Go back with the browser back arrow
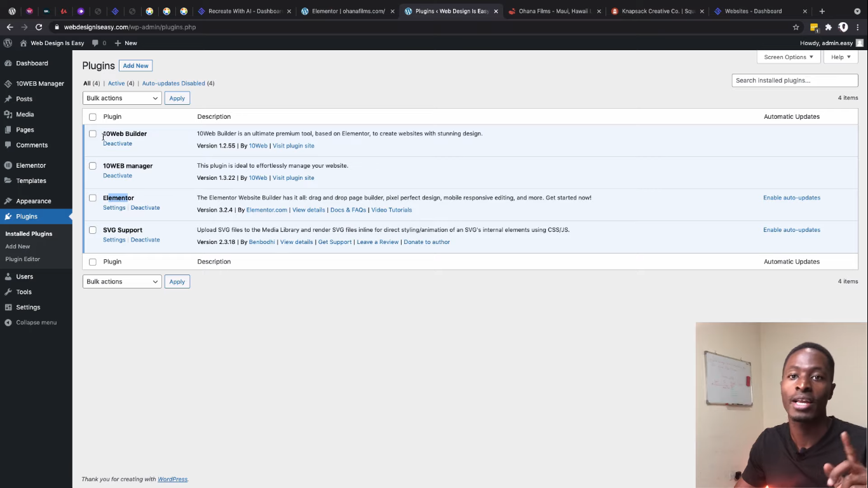 coord(10,27)
